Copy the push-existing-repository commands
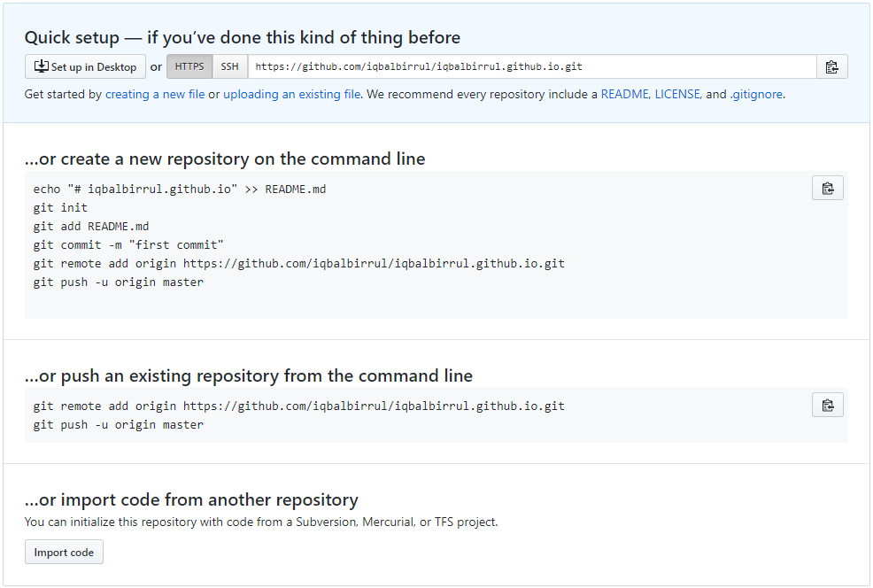873x588 pixels. 827,405
